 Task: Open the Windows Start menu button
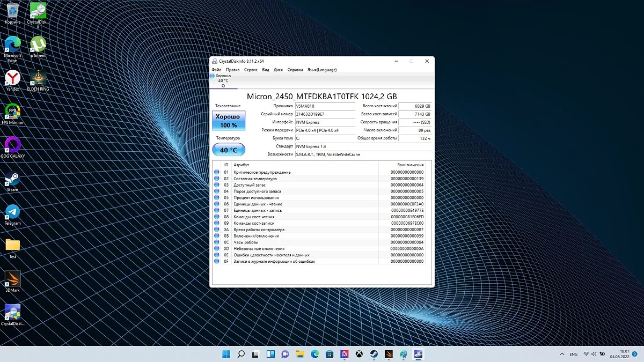click(226, 354)
